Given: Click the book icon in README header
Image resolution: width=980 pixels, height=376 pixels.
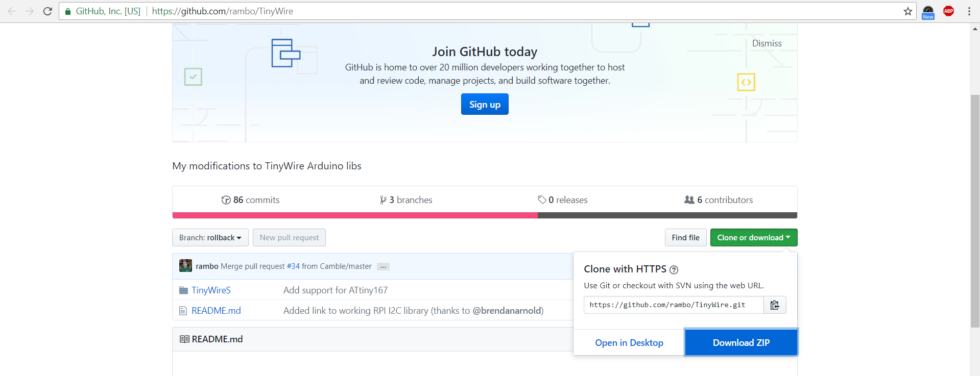Looking at the screenshot, I should (x=184, y=339).
